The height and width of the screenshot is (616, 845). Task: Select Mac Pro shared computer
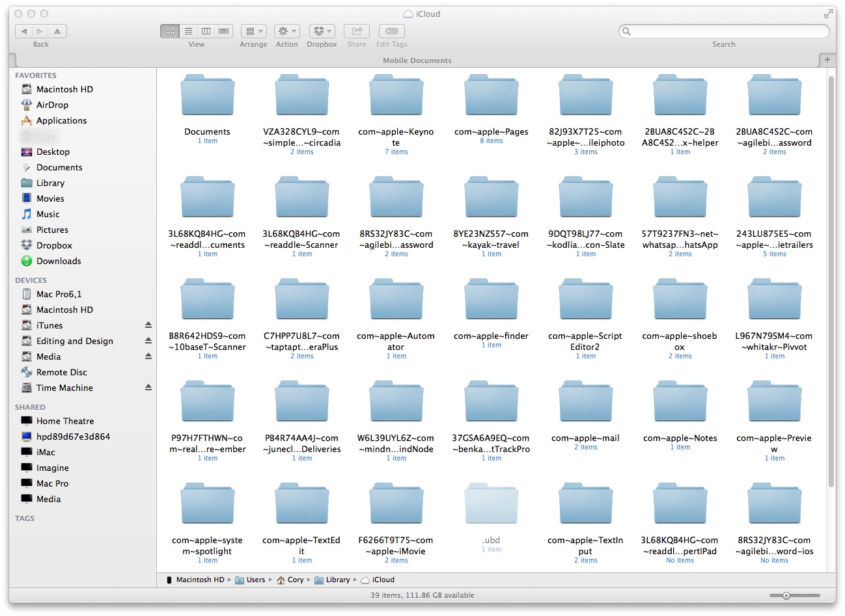click(52, 483)
